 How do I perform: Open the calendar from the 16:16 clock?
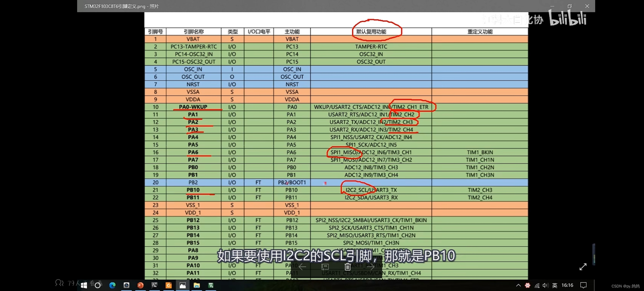(x=567, y=285)
